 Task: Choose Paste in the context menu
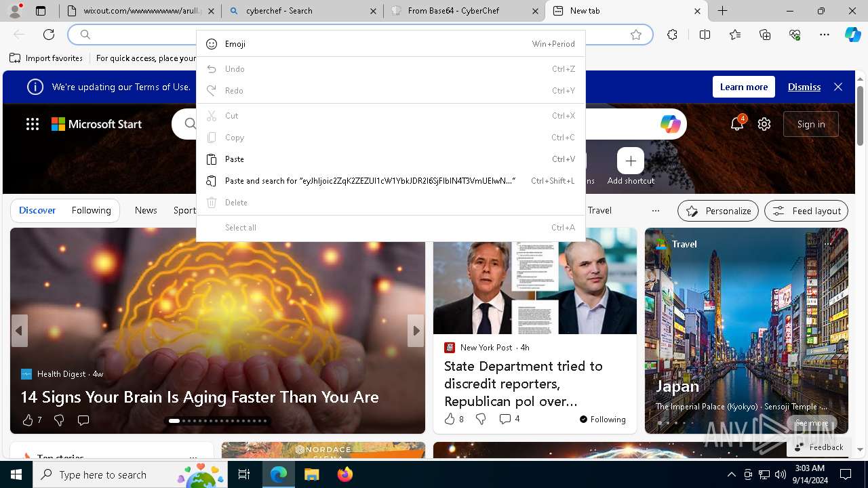[391, 159]
